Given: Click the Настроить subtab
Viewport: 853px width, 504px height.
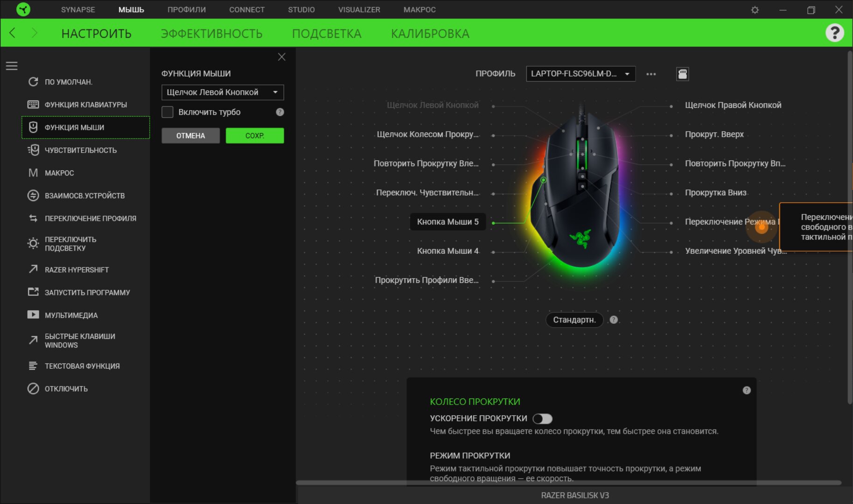Looking at the screenshot, I should [x=97, y=34].
